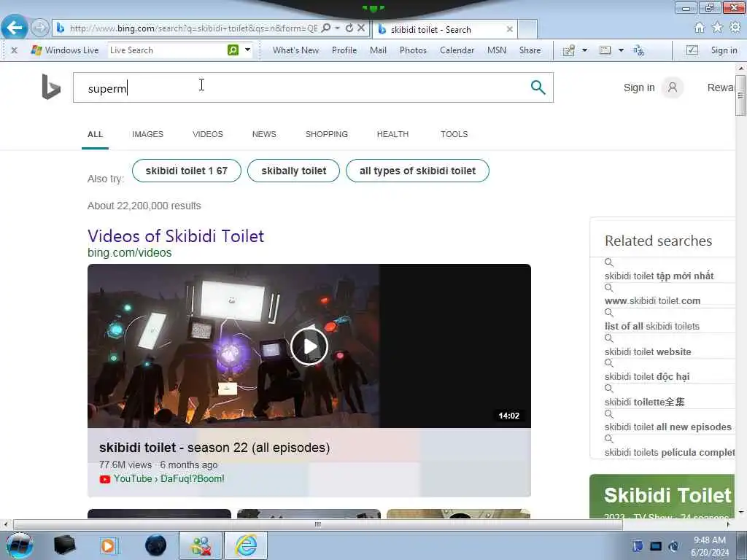Viewport: 747px width, 560px height.
Task: Click Sign in on Live toolbar
Action: pos(724,50)
